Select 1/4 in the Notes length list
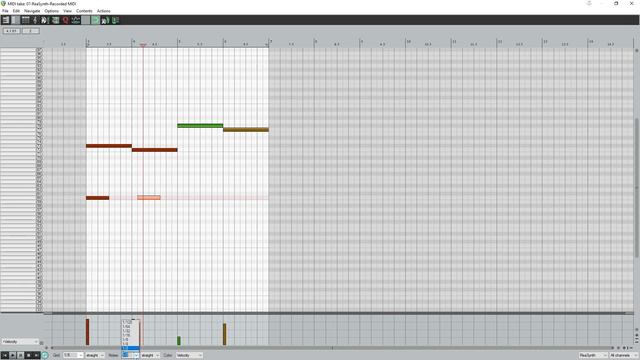This screenshot has width=640, height=360. tap(130, 344)
